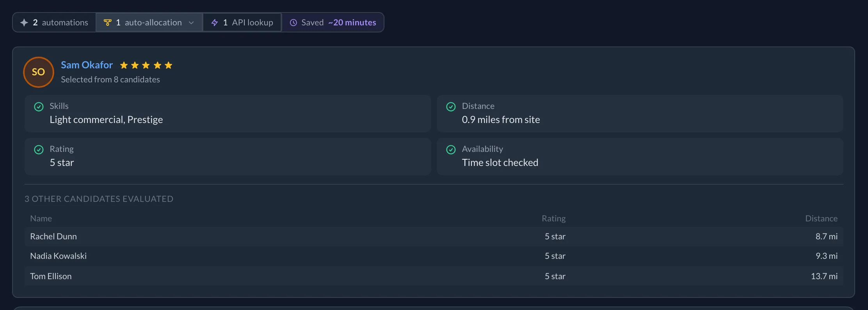This screenshot has height=310, width=868.
Task: Click the Rating column header
Action: pos(553,219)
